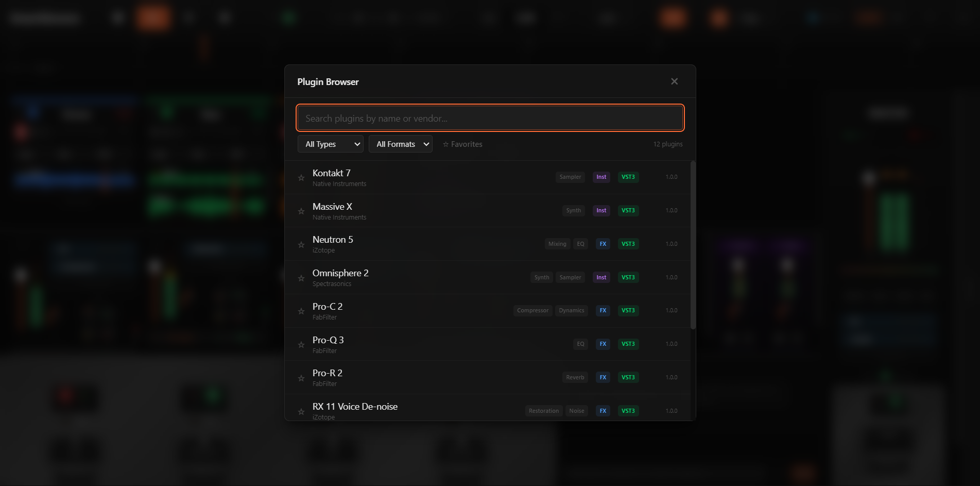Viewport: 980px width, 486px height.
Task: Select Pro-C 2 plugin name
Action: point(328,307)
